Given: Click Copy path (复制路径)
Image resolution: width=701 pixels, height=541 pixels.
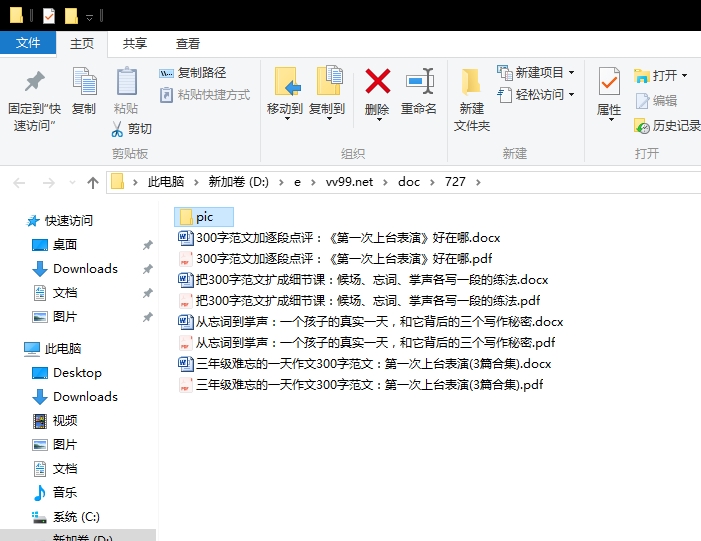Looking at the screenshot, I should click(x=192, y=73).
